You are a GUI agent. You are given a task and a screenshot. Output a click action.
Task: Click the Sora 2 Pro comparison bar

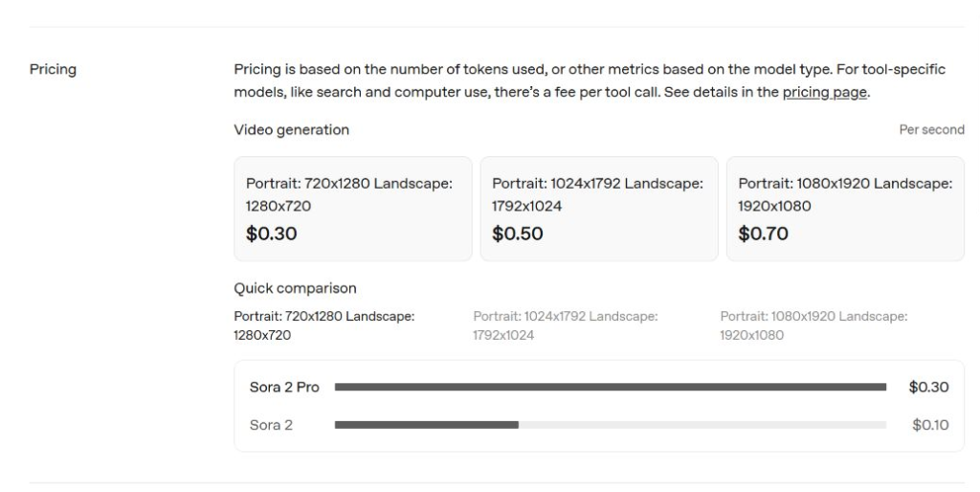[x=611, y=387]
